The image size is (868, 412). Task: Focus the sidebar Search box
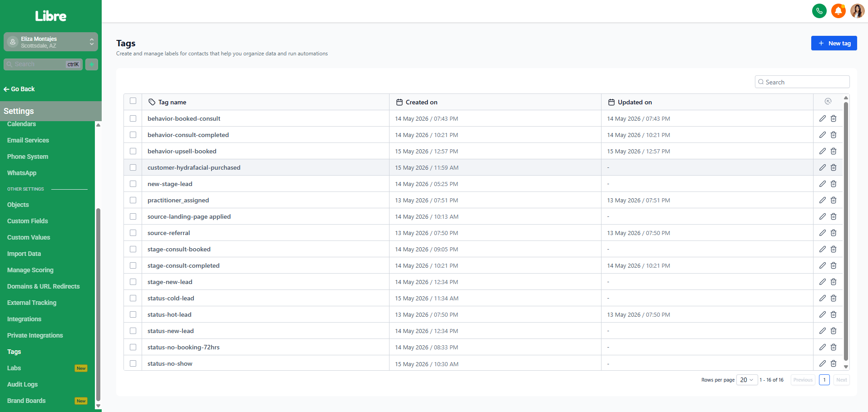[x=43, y=64]
